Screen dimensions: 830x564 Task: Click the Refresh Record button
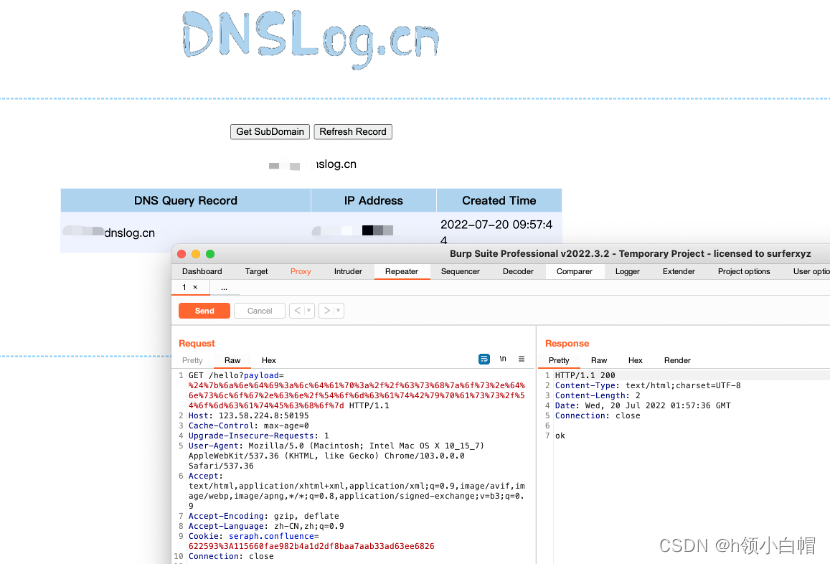(x=353, y=132)
